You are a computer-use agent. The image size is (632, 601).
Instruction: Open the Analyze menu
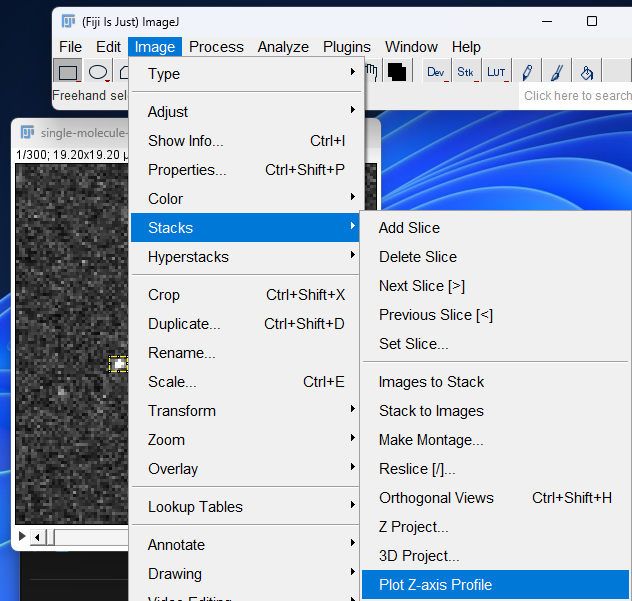[283, 47]
